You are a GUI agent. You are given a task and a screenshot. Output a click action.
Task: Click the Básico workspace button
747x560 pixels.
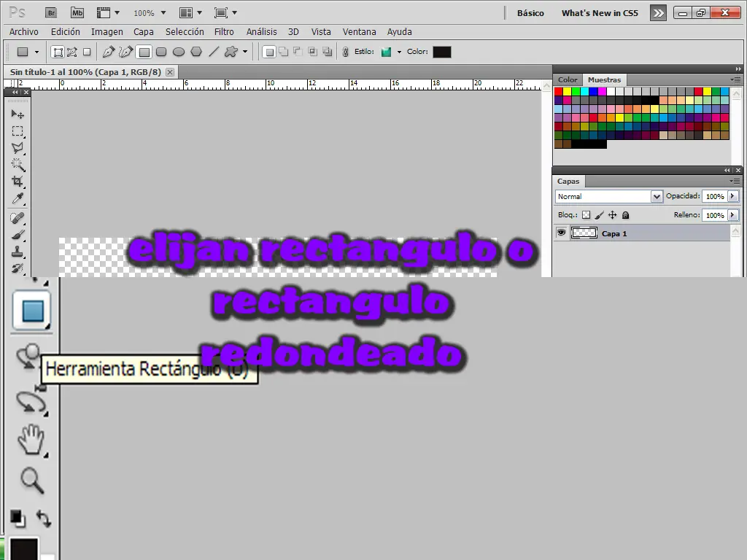[x=530, y=13]
